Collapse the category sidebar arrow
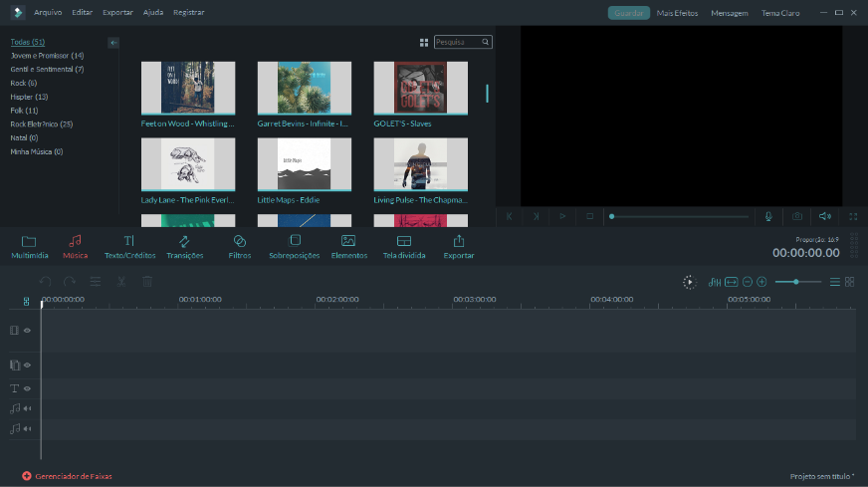The image size is (868, 487). (113, 43)
